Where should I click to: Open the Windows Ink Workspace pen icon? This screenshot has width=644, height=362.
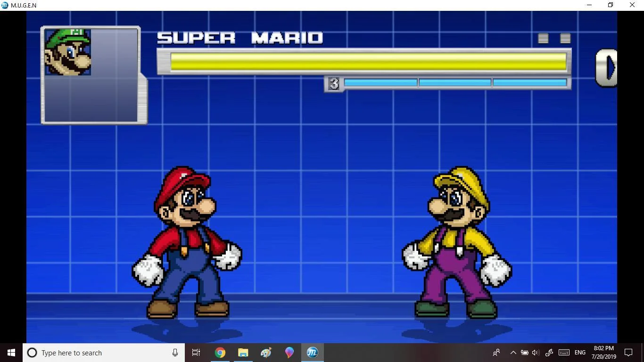[549, 353]
